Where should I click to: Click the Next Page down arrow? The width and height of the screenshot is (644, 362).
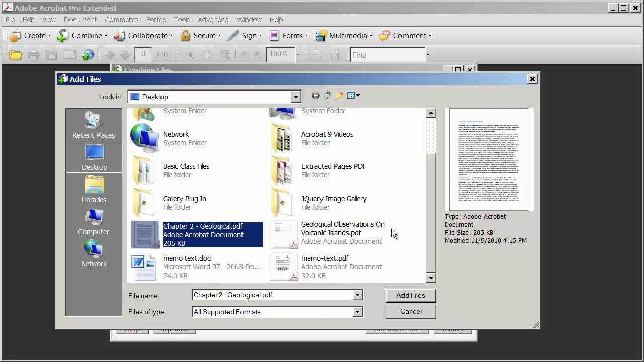point(125,55)
